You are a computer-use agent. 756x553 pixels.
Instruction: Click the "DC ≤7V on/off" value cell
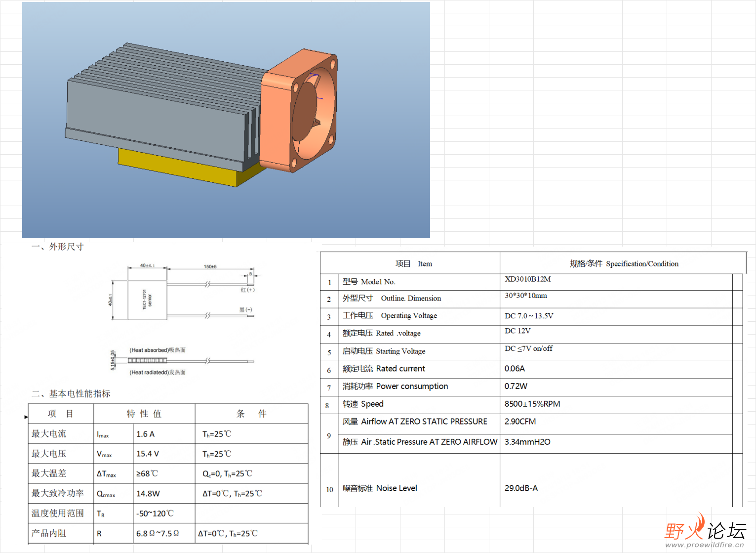pyautogui.click(x=616, y=352)
